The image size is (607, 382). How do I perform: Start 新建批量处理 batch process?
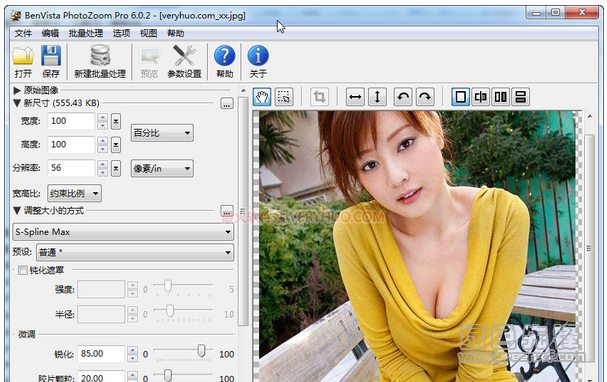click(100, 62)
